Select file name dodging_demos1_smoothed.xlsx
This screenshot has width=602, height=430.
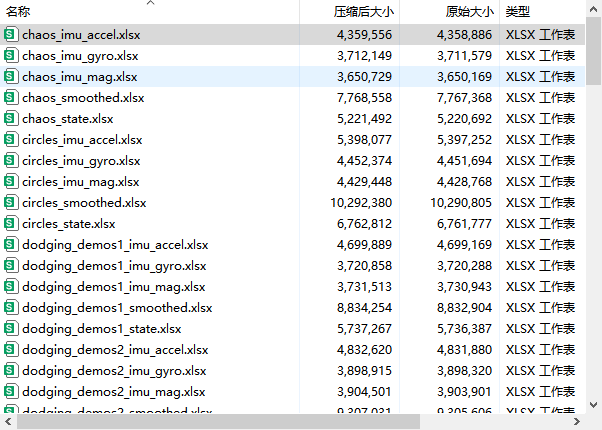point(117,308)
